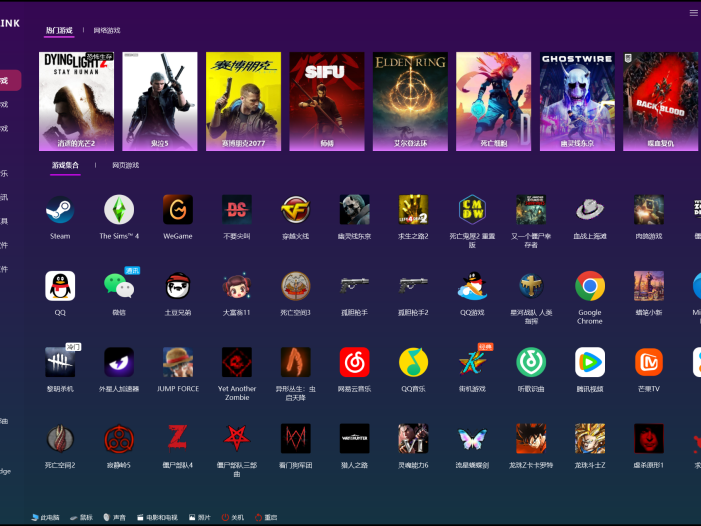
Task: Launch the panda with red cap icon
Action: (x=178, y=286)
